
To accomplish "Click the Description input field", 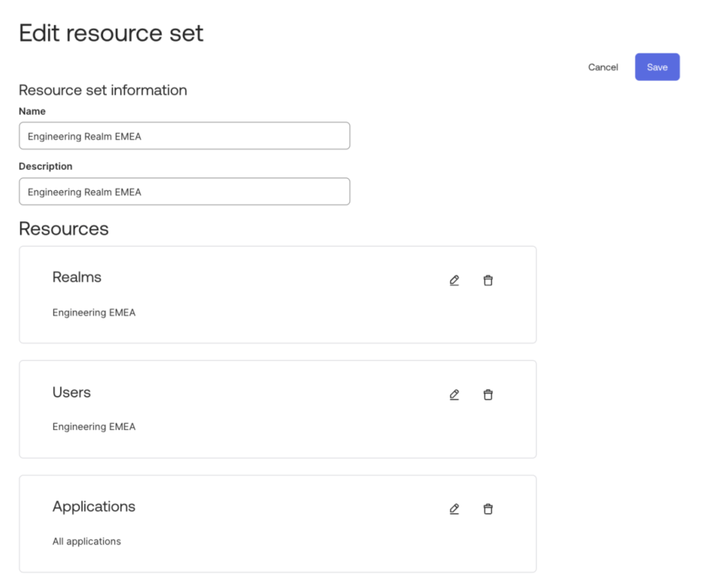I will pos(184,191).
